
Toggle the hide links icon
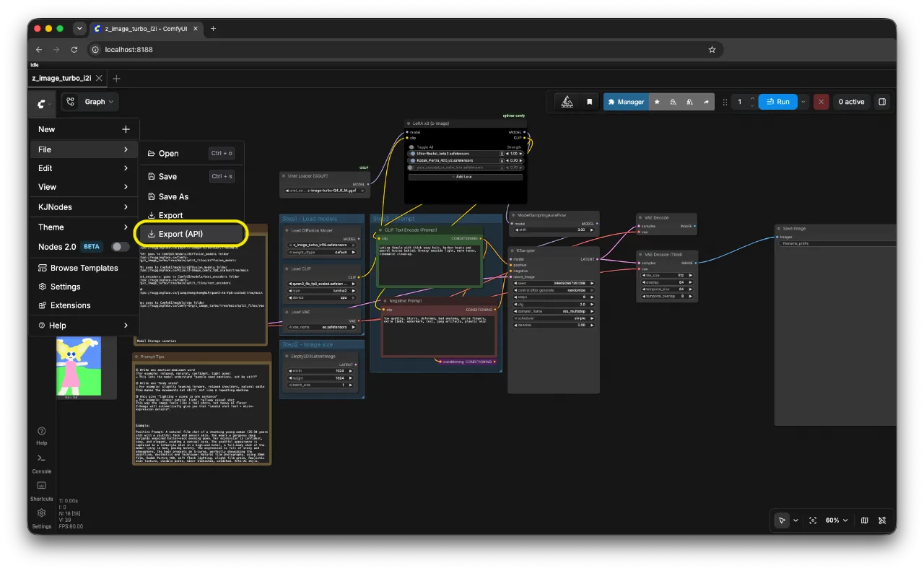pos(882,520)
